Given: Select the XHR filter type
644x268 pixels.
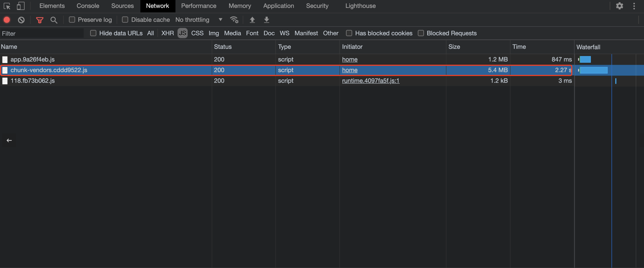Looking at the screenshot, I should (167, 33).
